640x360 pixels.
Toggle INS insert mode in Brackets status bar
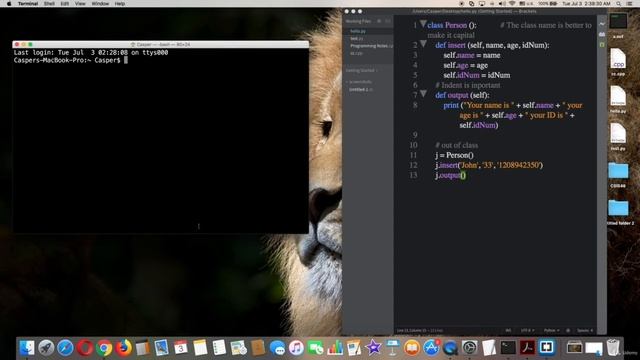pyautogui.click(x=508, y=330)
